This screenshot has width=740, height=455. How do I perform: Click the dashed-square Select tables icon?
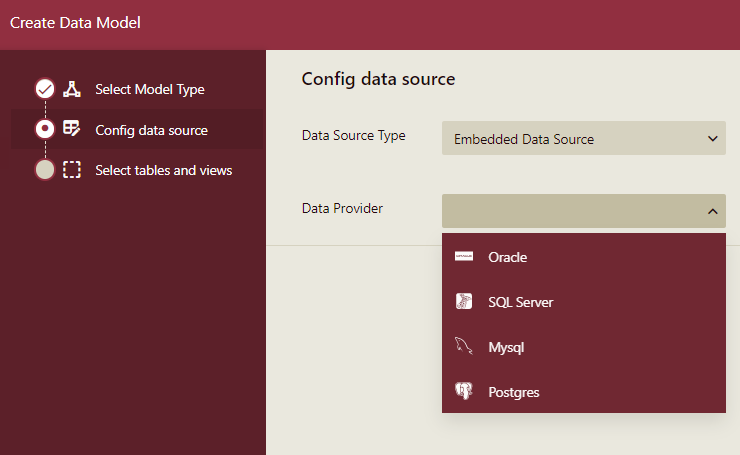click(72, 169)
